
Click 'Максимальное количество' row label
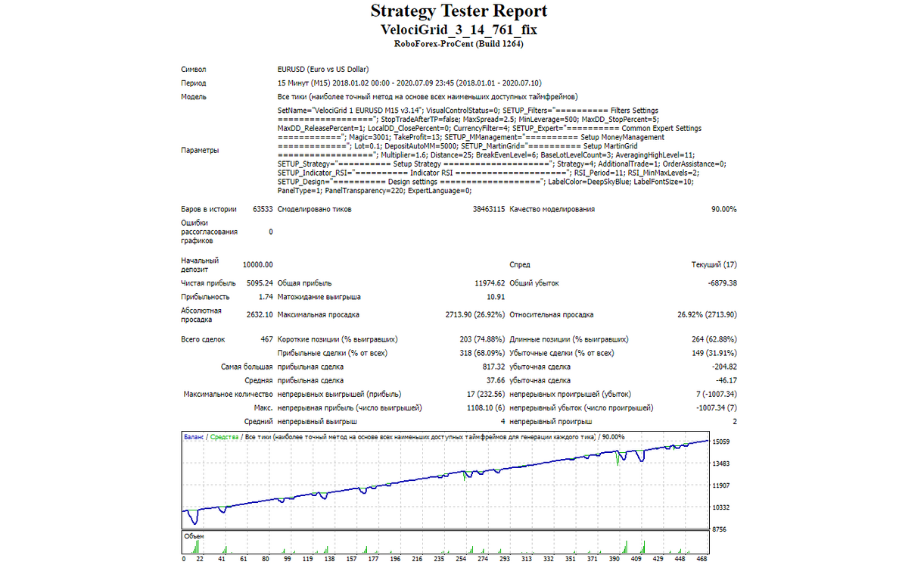[228, 394]
